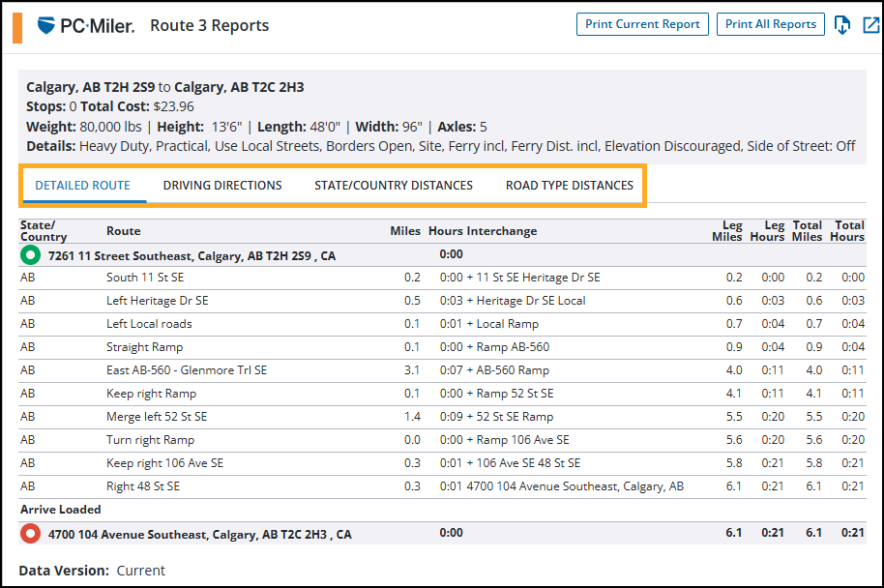Select the Straight Ramp row
Screen dimensions: 884x588
click(442, 347)
